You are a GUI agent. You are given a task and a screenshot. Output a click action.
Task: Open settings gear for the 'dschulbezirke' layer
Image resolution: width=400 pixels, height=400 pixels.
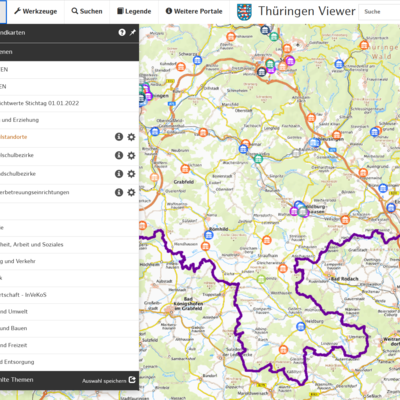point(131,174)
